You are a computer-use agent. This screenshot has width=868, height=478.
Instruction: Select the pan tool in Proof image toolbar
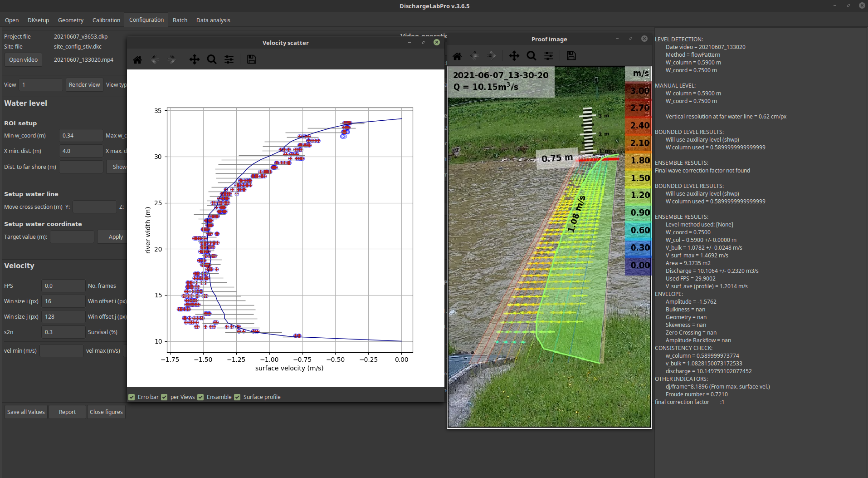click(x=514, y=56)
